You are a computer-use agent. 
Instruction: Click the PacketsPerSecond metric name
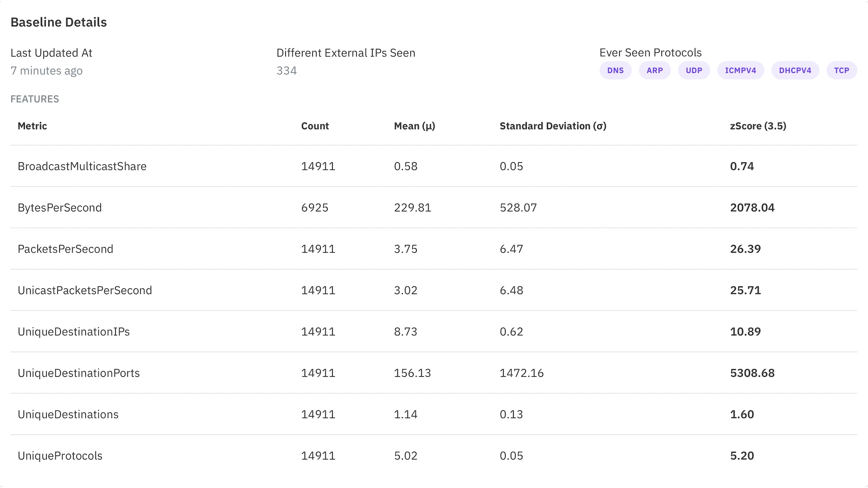(65, 249)
